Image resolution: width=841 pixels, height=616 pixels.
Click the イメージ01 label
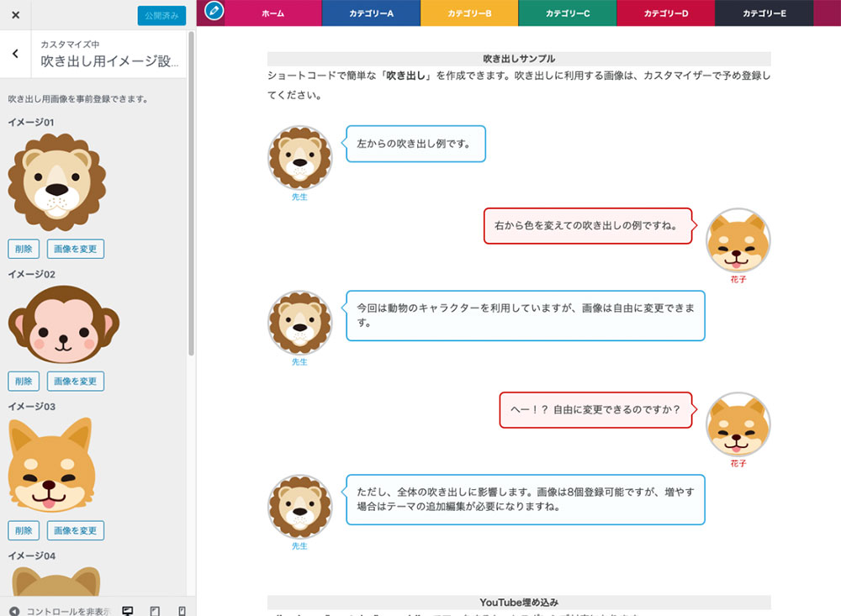(x=31, y=122)
